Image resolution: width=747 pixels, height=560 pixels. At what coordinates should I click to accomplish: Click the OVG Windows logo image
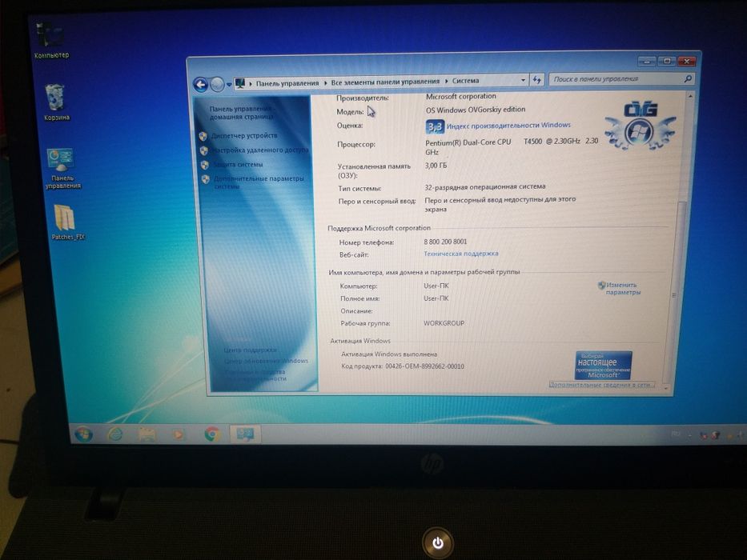(640, 126)
